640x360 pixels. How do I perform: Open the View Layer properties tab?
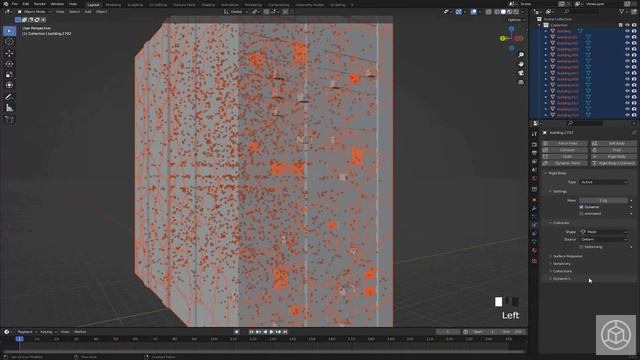(x=534, y=162)
